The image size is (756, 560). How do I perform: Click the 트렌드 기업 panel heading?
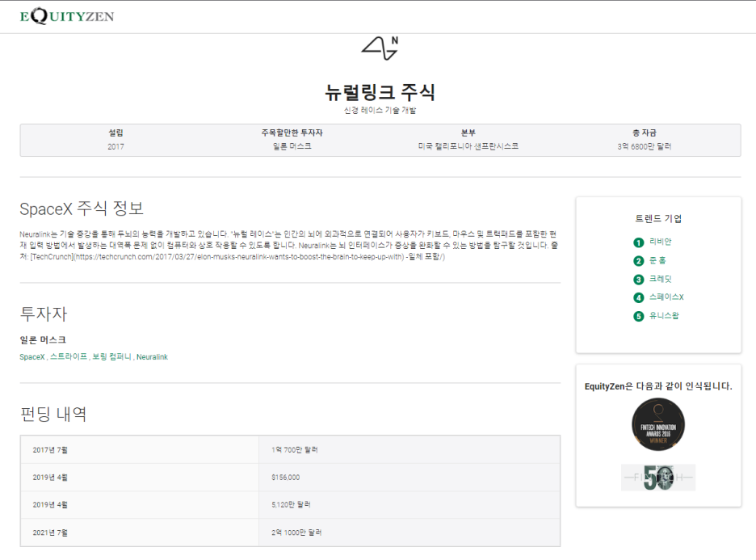[x=658, y=219]
